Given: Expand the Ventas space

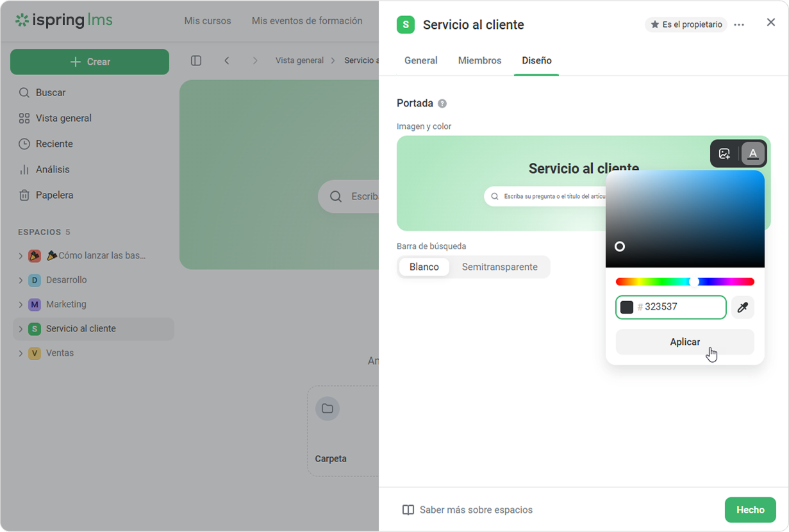Looking at the screenshot, I should click(21, 353).
